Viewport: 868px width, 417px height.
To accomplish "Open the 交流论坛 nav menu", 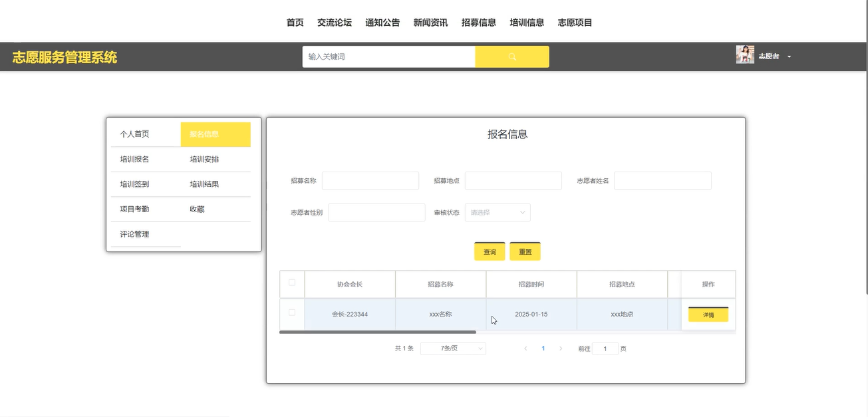I will point(334,23).
